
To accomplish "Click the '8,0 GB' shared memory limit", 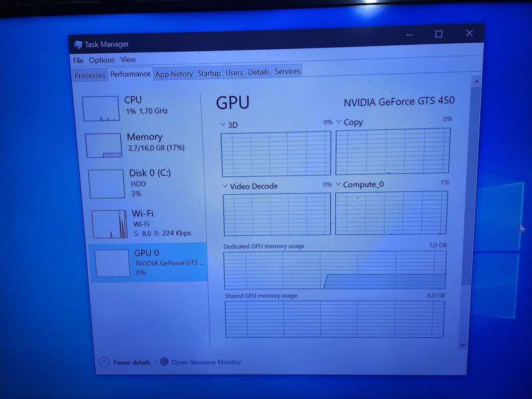I will (x=436, y=295).
